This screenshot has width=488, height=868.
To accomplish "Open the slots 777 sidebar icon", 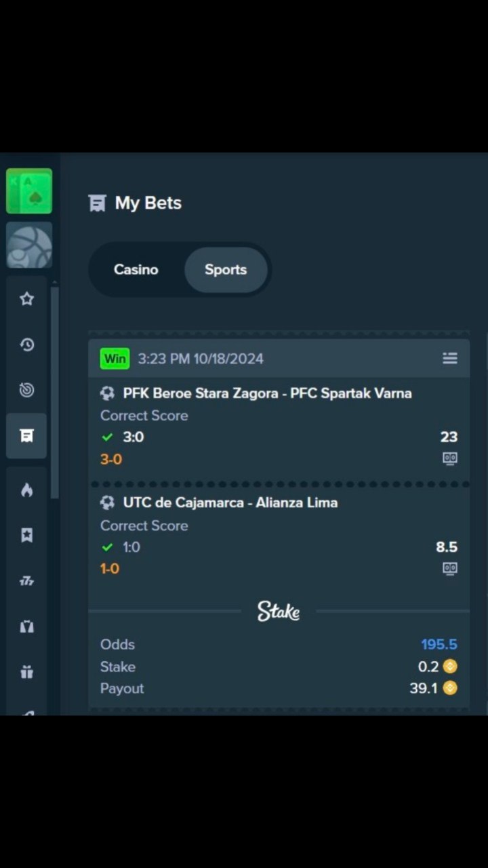I will tap(26, 580).
